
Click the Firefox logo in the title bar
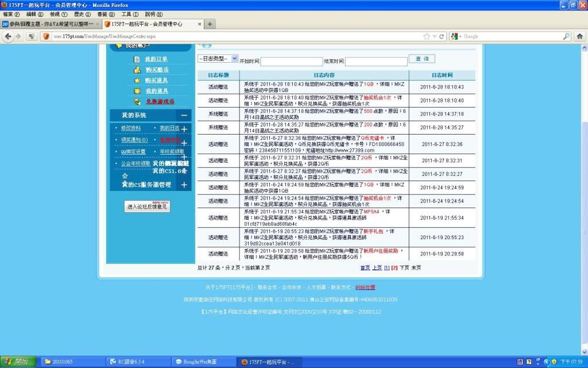4,5
